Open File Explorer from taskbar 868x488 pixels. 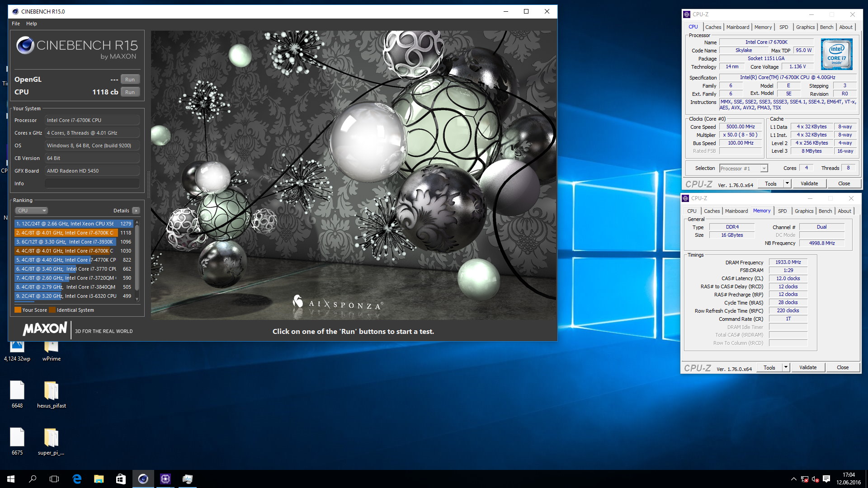click(99, 479)
